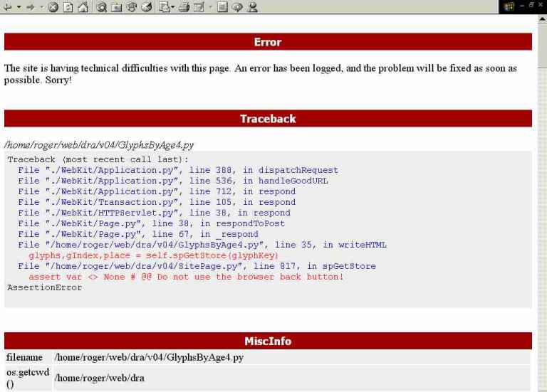Open the Media toolbar icon

point(130,6)
